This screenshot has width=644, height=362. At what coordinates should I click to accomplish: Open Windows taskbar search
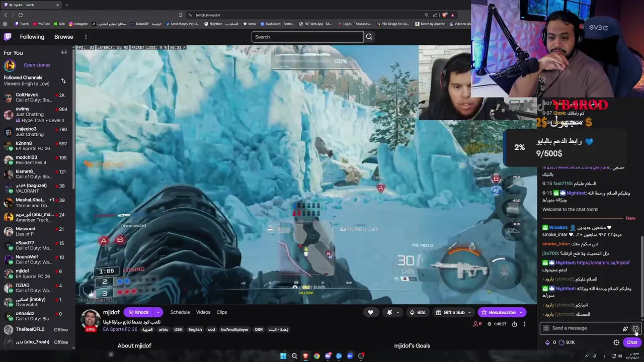pyautogui.click(x=294, y=356)
